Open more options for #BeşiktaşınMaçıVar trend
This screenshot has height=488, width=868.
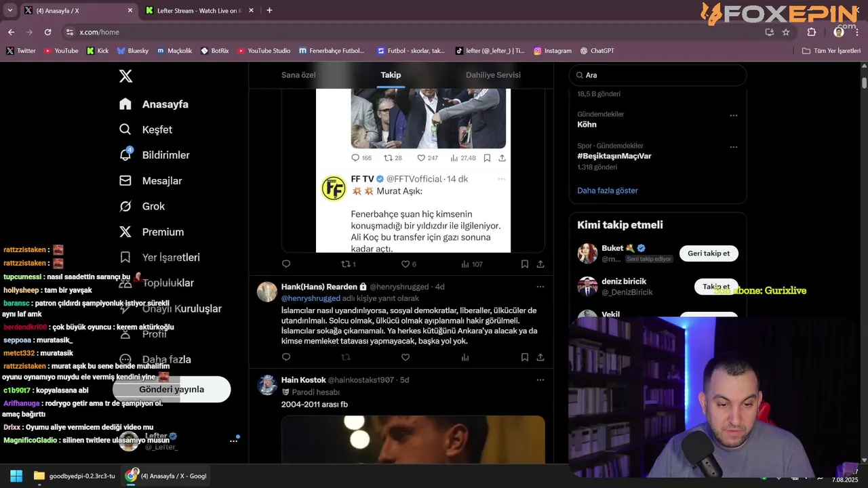point(733,146)
